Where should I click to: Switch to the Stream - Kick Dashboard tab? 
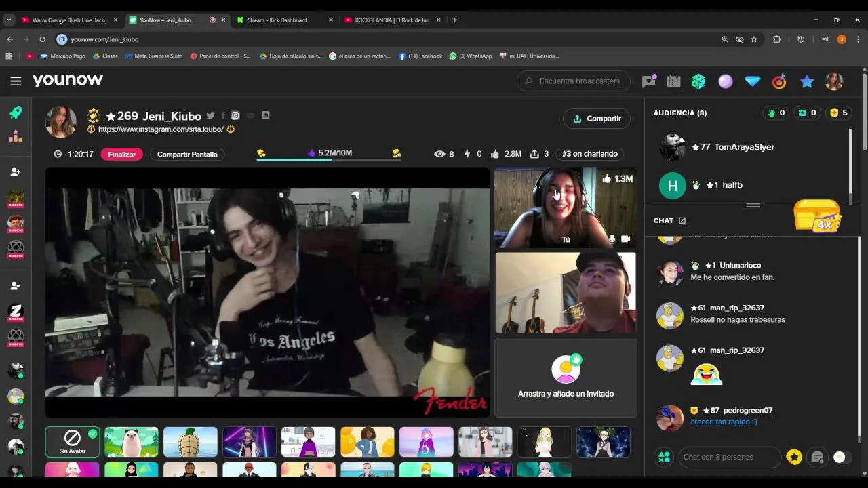pos(285,20)
